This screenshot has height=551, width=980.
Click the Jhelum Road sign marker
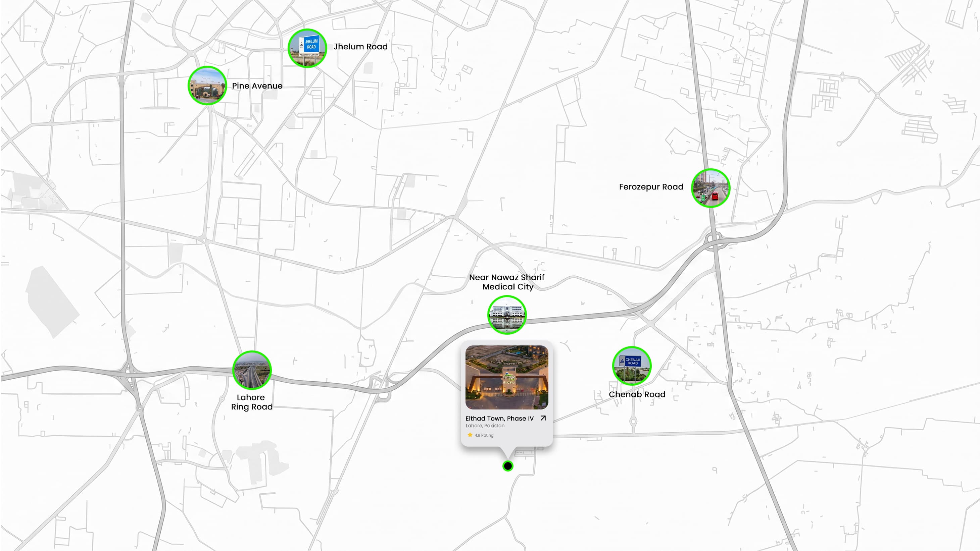(x=307, y=48)
